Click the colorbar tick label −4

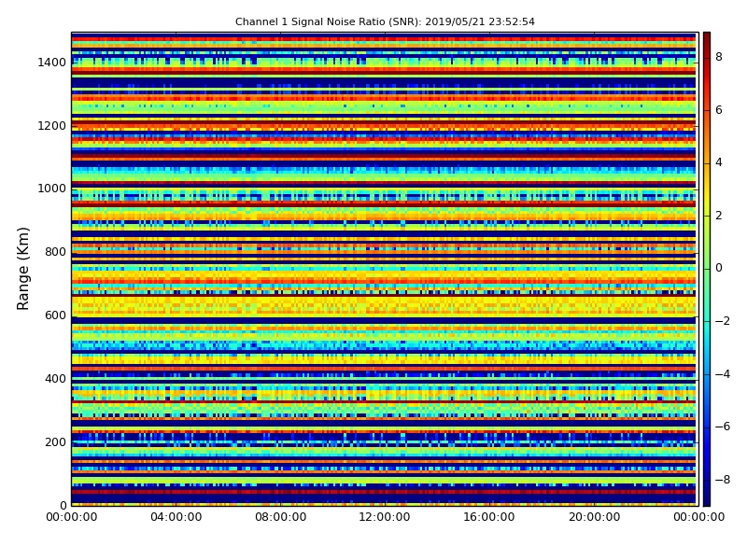click(723, 374)
